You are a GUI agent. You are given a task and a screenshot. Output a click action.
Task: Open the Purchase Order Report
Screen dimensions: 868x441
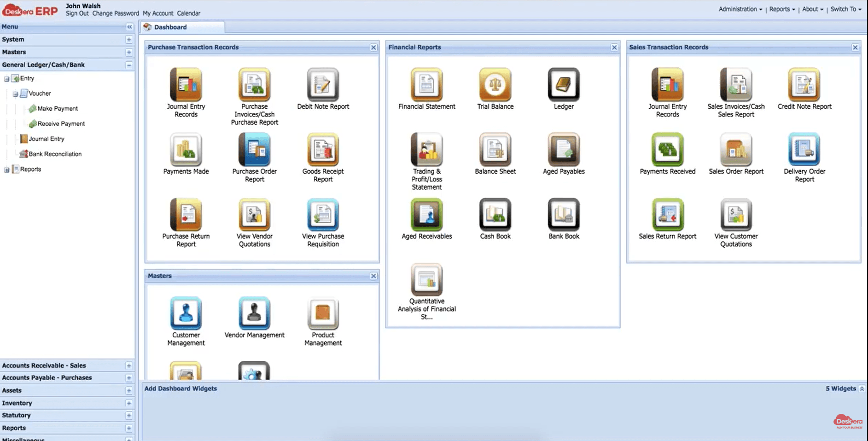[x=254, y=150]
